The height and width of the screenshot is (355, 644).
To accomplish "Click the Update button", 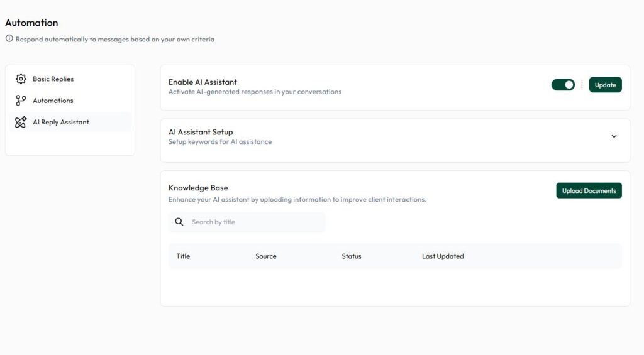I will point(606,85).
